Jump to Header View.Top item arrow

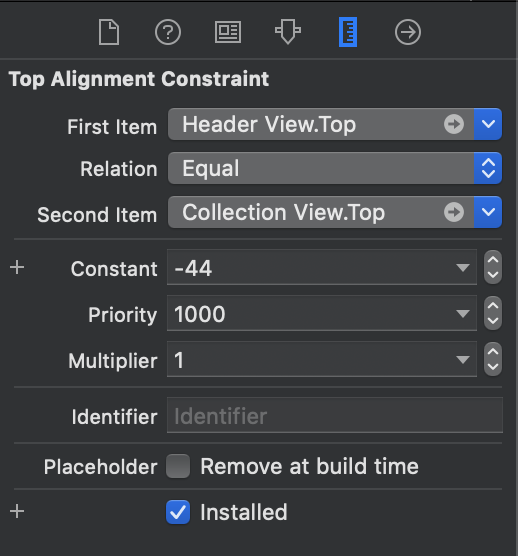pos(454,124)
